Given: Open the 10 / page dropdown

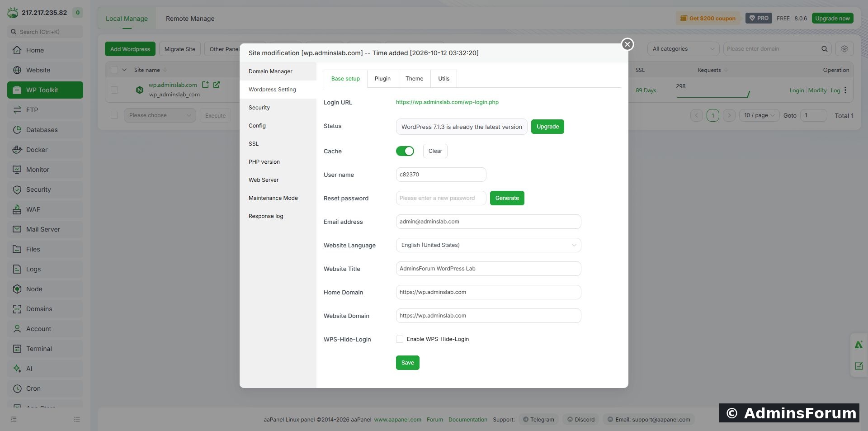Looking at the screenshot, I should pyautogui.click(x=759, y=115).
